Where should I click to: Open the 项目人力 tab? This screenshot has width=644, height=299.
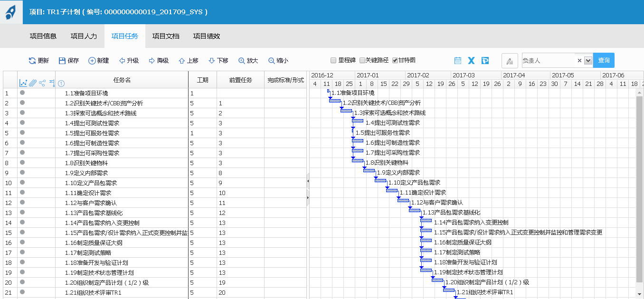coord(84,36)
